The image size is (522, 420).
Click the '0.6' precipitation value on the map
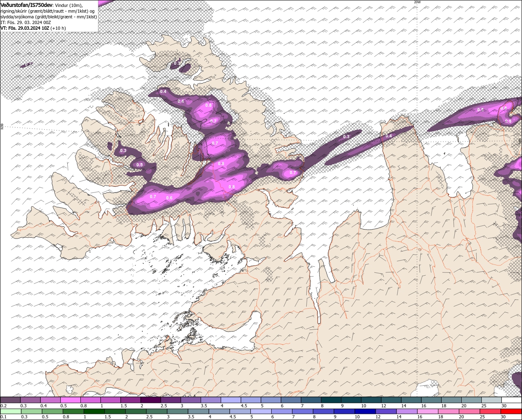click(169, 198)
